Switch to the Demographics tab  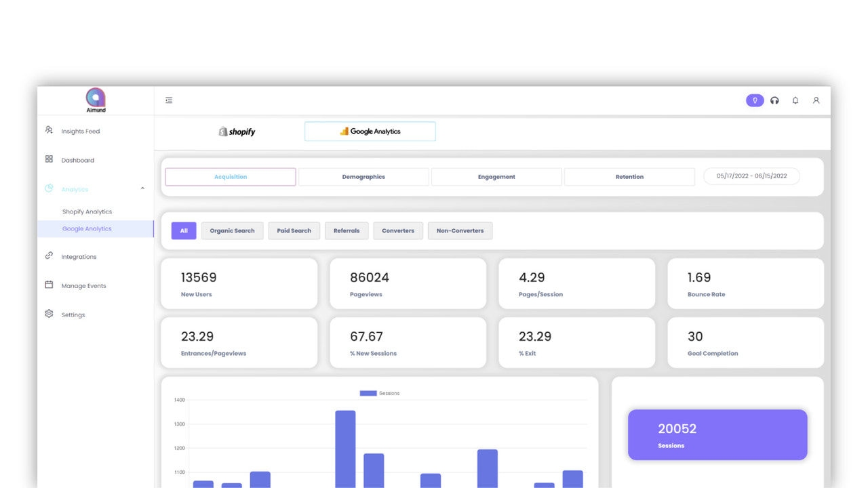point(363,176)
